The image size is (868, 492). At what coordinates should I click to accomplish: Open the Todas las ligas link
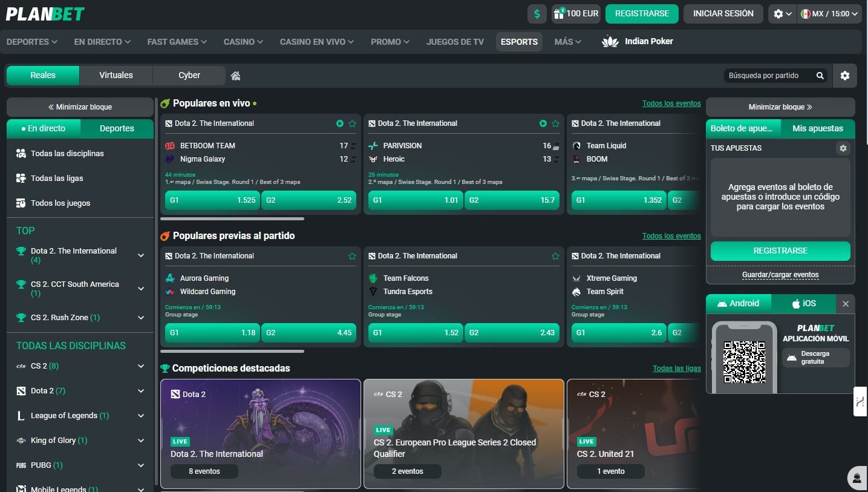(677, 369)
